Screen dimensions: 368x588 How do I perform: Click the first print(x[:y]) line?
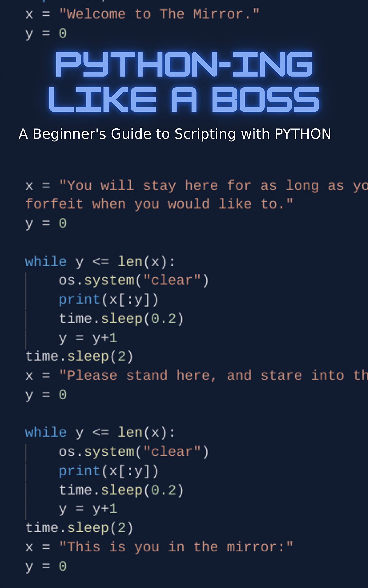click(109, 300)
